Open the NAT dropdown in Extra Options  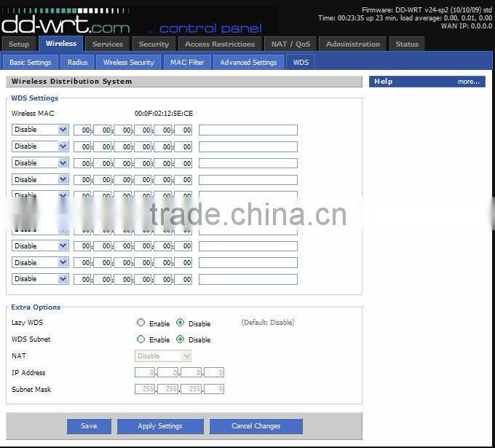pos(163,356)
